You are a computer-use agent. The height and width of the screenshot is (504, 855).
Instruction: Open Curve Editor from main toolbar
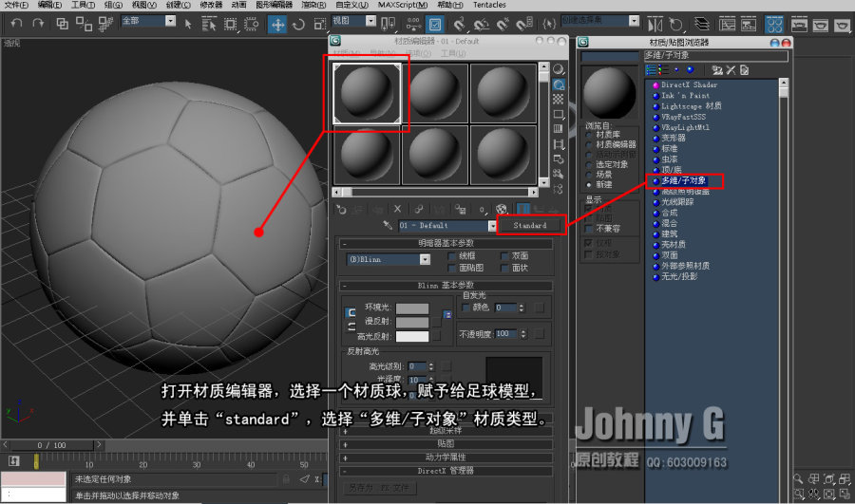click(x=727, y=25)
